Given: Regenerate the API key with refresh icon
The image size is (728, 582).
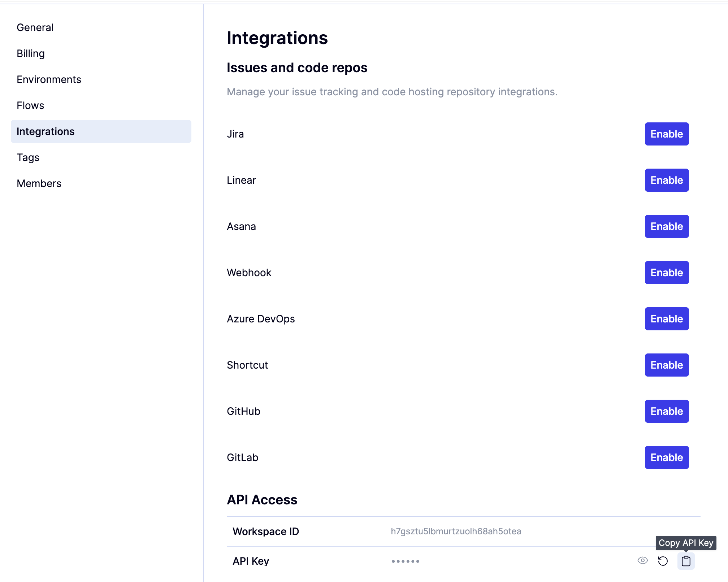Looking at the screenshot, I should [x=663, y=561].
